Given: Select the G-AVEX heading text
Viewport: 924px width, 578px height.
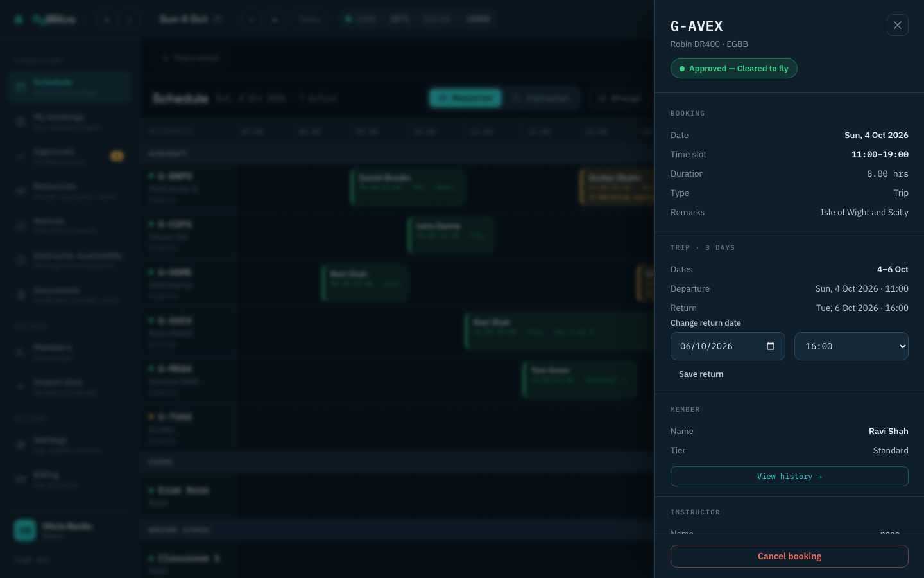Looking at the screenshot, I should 696,26.
